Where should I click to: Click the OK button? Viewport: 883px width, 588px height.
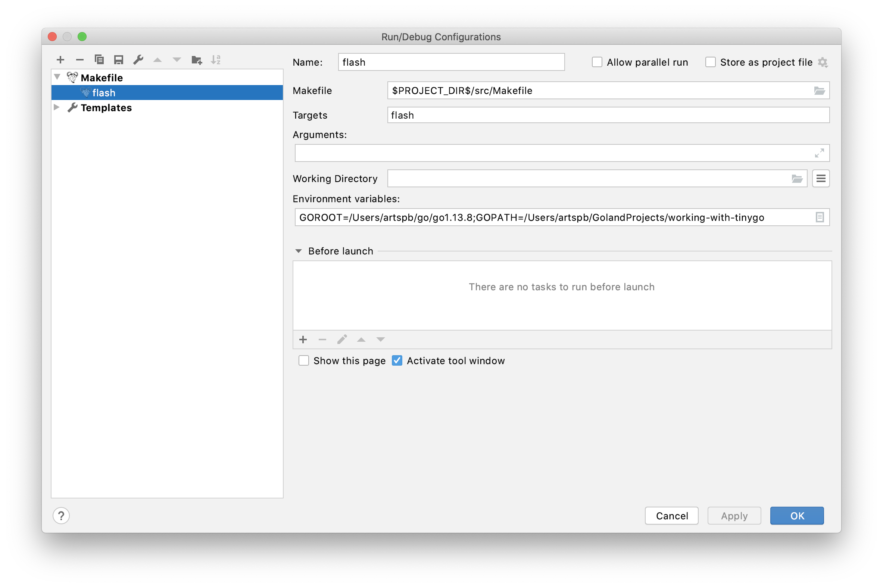point(796,516)
